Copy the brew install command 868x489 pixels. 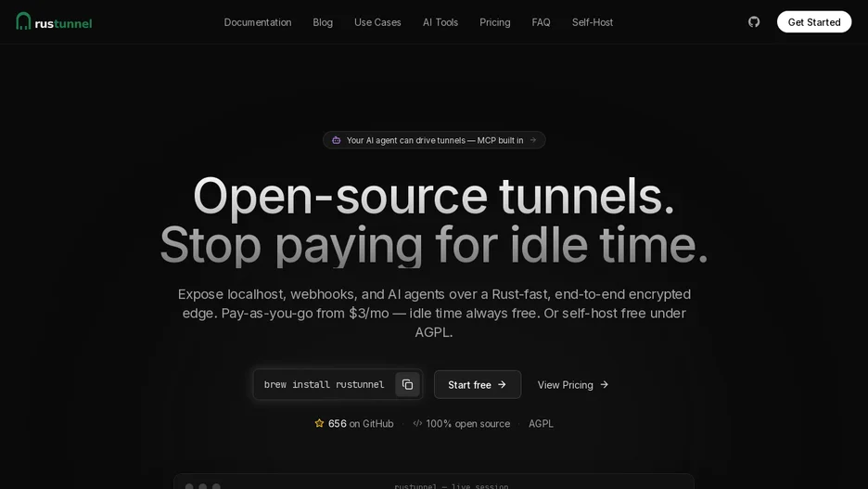pos(407,384)
